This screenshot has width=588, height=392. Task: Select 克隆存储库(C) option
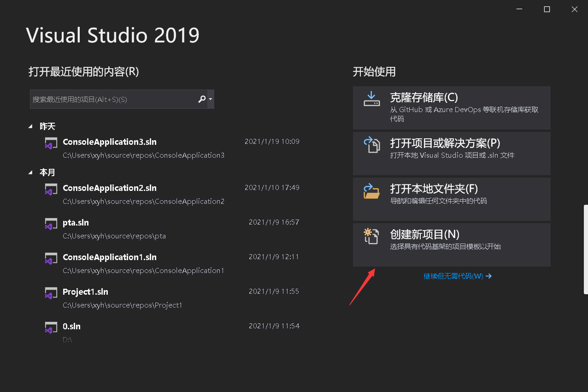coord(452,108)
